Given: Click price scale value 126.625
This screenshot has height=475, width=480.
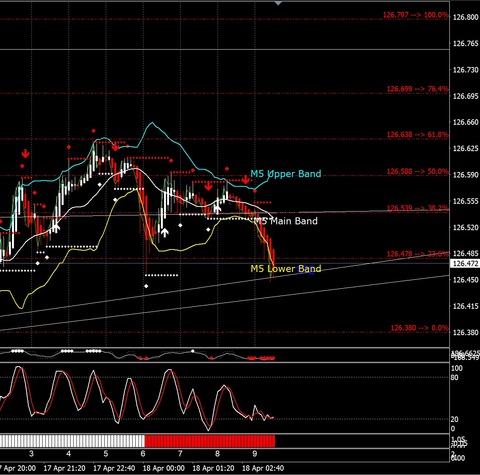Looking at the screenshot, I should [466, 148].
